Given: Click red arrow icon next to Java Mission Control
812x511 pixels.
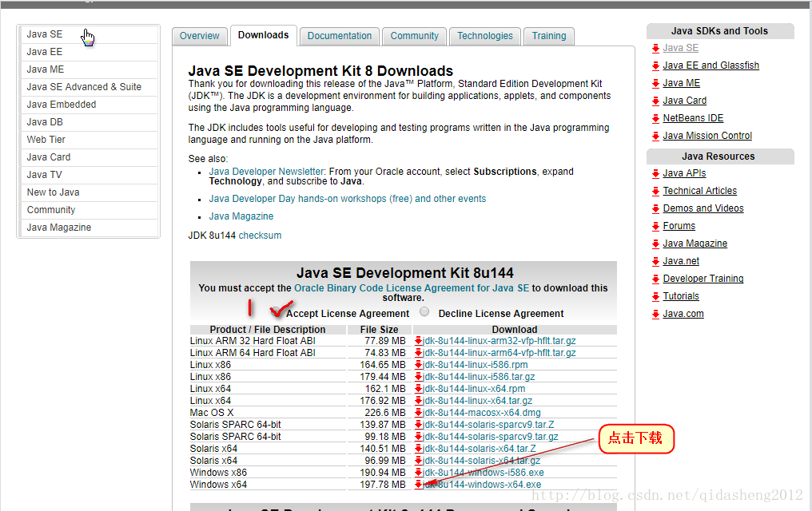Looking at the screenshot, I should [655, 136].
